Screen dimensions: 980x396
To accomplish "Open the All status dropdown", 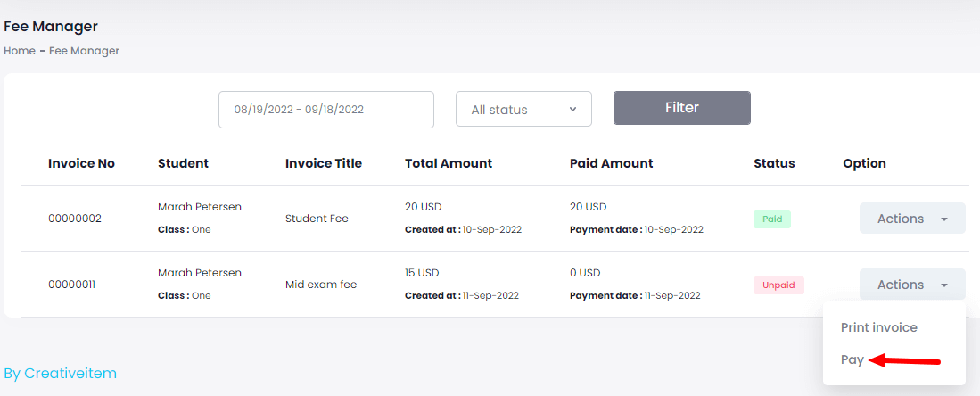I will coord(523,110).
